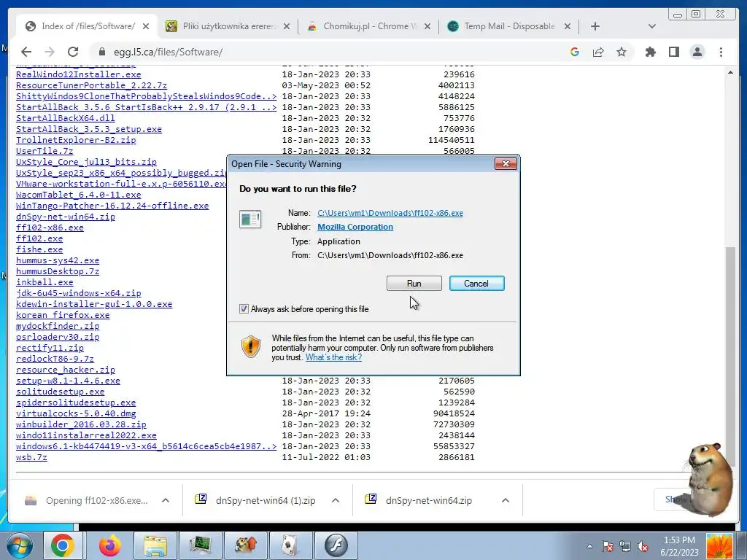Close the Chomikuj.pl tab
The height and width of the screenshot is (560, 747).
click(x=427, y=26)
